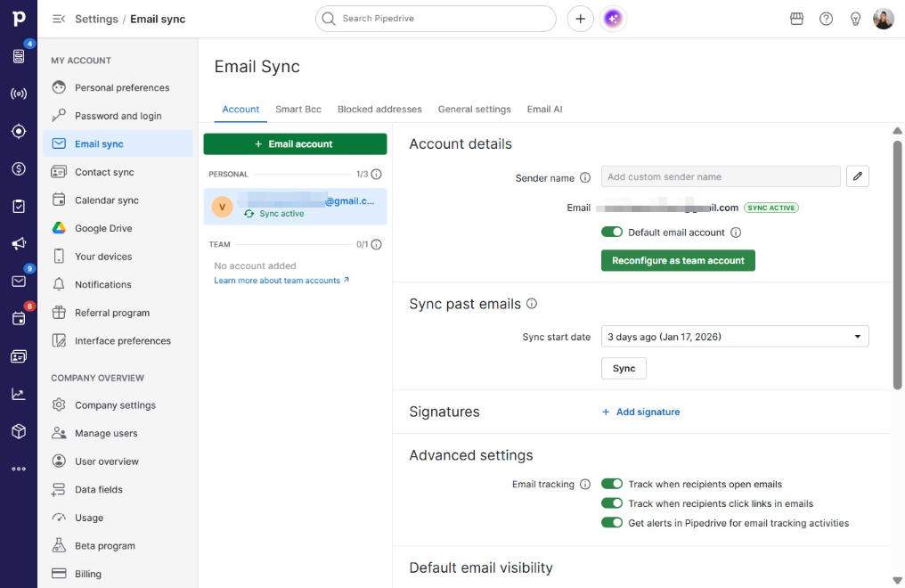Show info next to Personal 1/3 count
905x588 pixels.
tap(376, 175)
